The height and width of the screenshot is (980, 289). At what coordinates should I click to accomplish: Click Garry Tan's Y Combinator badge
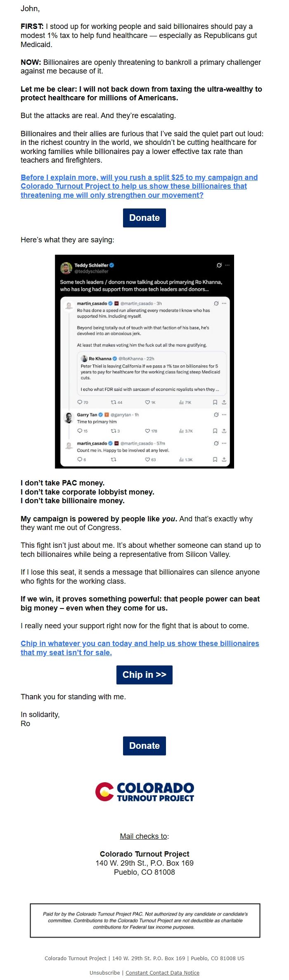click(107, 414)
